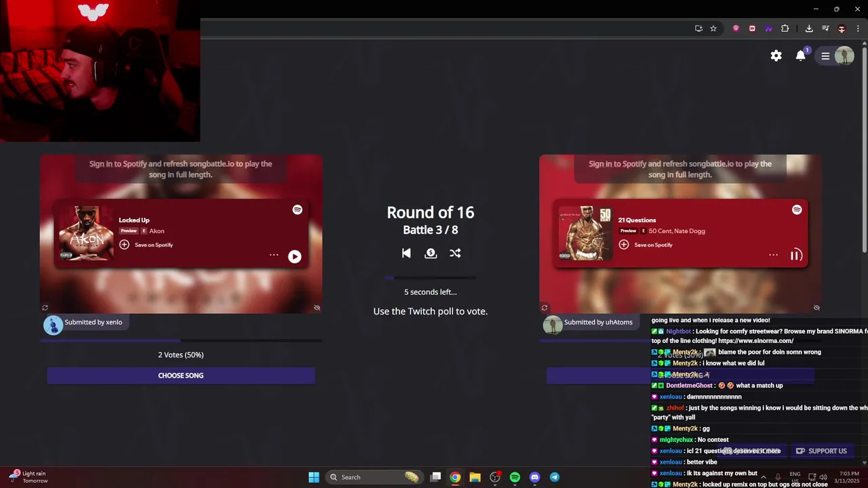Viewport: 868px width, 488px height.
Task: Pause the 21 Questions preview
Action: pos(795,256)
